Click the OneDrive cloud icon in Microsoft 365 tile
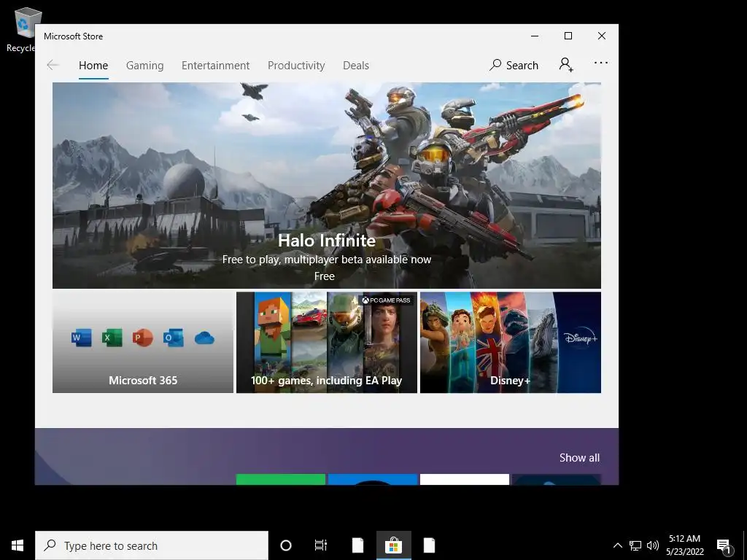The width and height of the screenshot is (747, 560). point(204,338)
